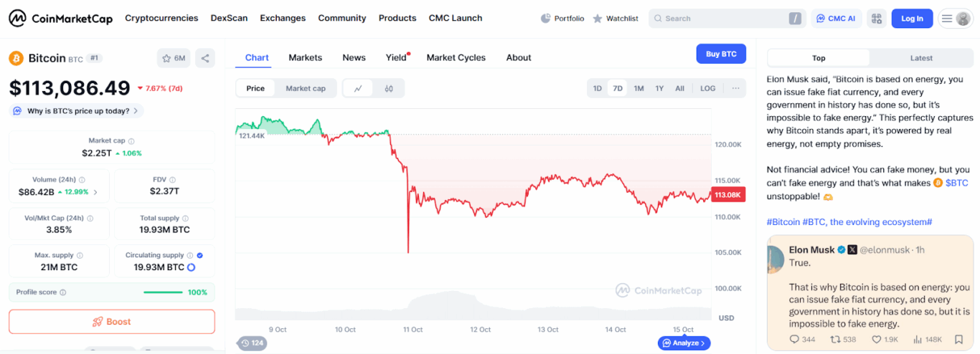Expand chart more options ellipsis
This screenshot has width=980, height=354.
[735, 88]
